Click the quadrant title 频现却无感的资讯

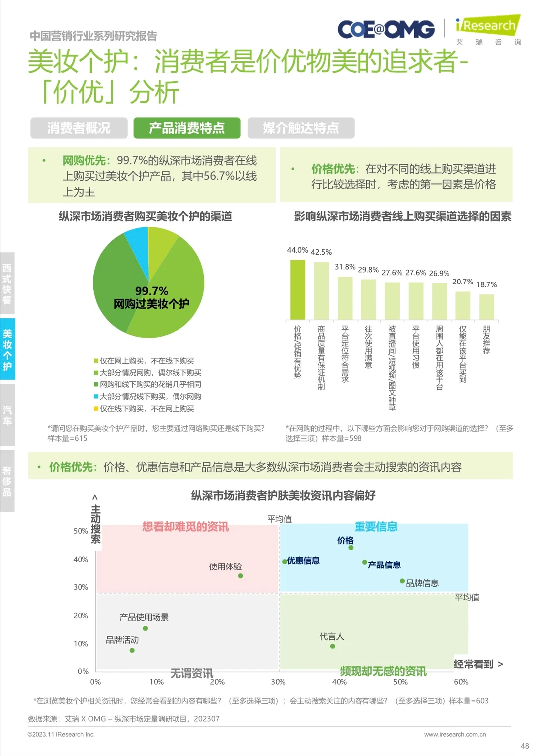coord(383,671)
